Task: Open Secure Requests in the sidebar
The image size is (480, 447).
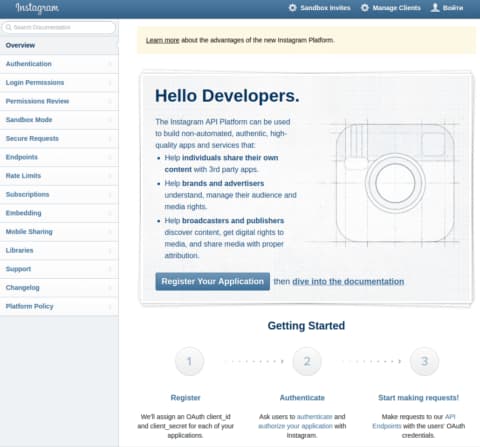Action: 59,139
